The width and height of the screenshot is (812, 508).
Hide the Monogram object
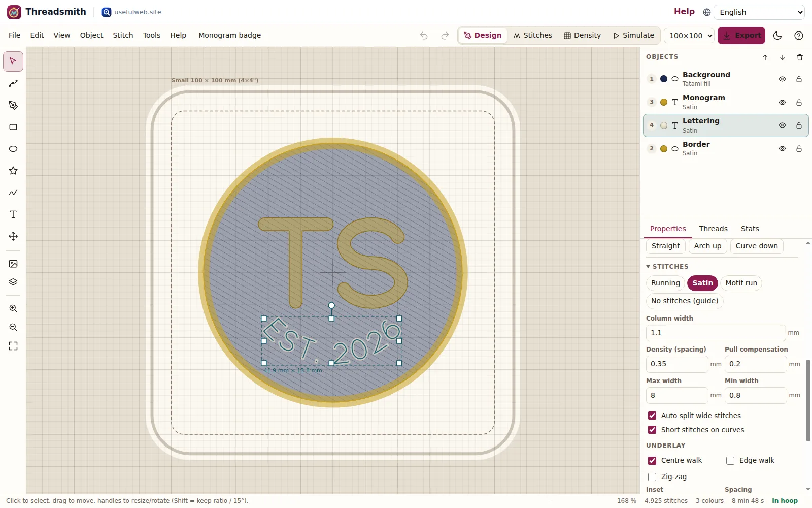click(782, 103)
